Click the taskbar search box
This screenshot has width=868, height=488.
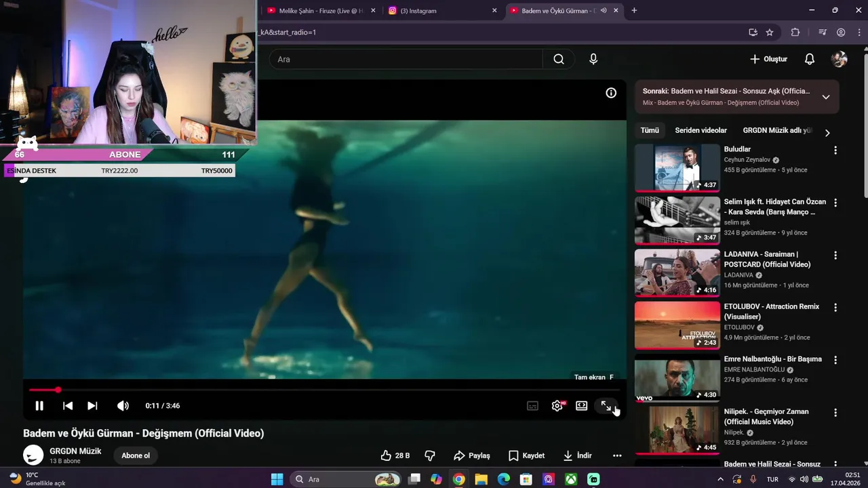[346, 479]
